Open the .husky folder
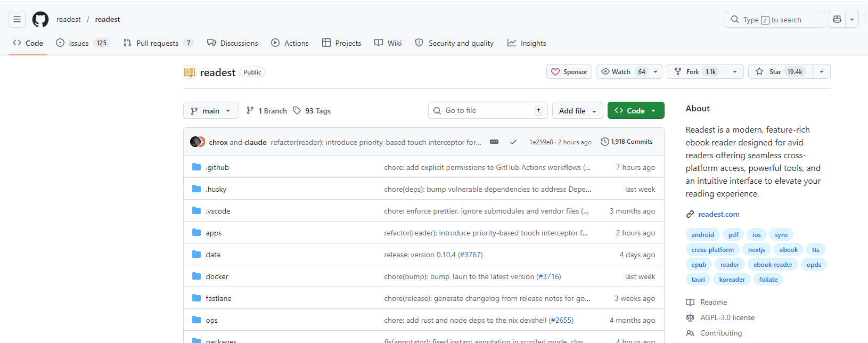The image size is (868, 343). tap(216, 189)
